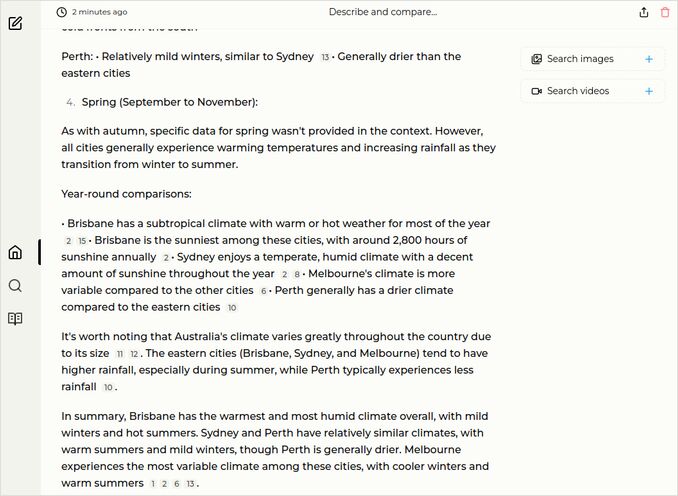Open citation 6 after Melbourne variable climate
The width and height of the screenshot is (678, 496).
[264, 291]
